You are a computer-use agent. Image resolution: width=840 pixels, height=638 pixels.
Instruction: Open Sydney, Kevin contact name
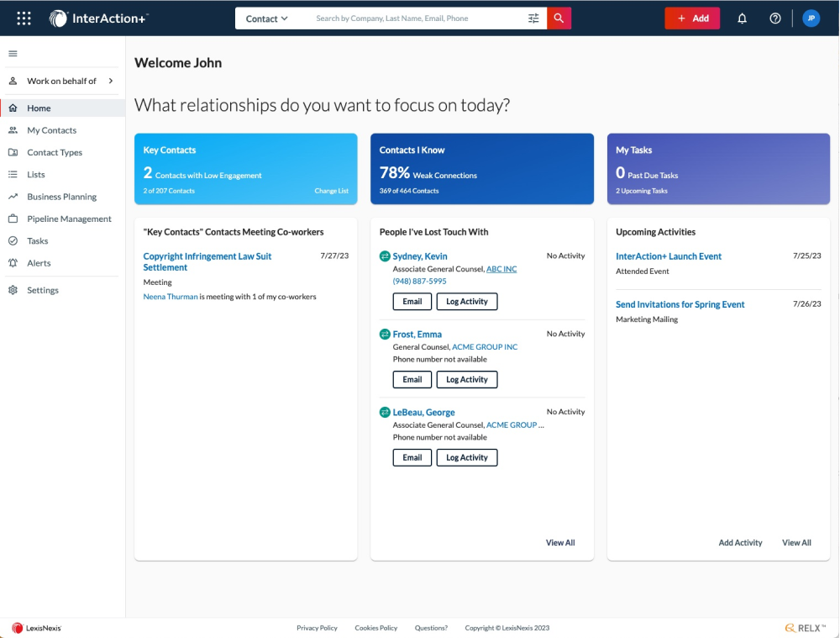[x=420, y=256]
